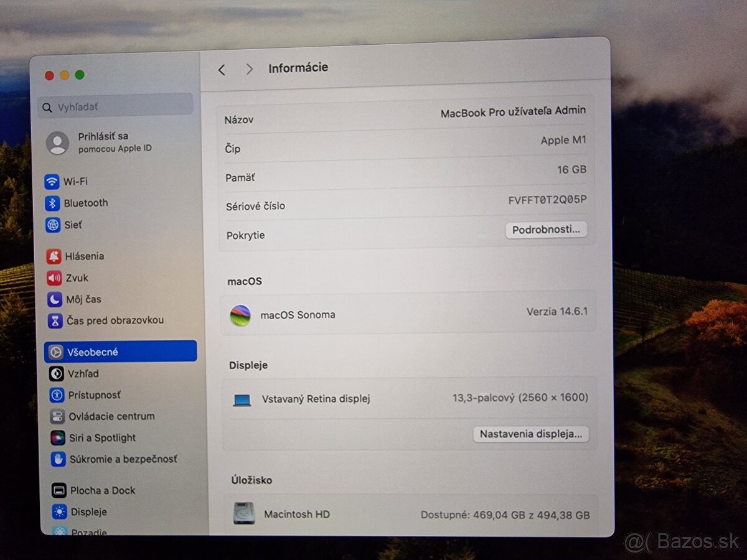Minimize window with the yellow button

tap(65, 75)
